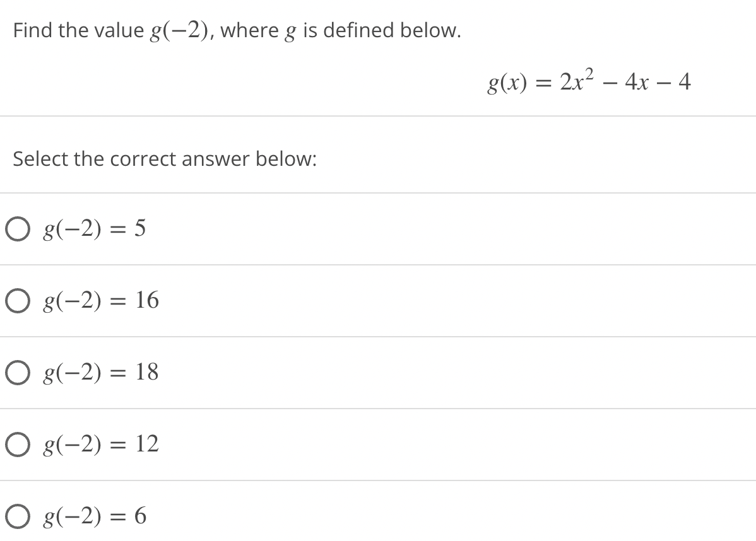Click the equation g(x) = 2x² − 4x − 4
Screen dimensions: 756x541
(588, 82)
